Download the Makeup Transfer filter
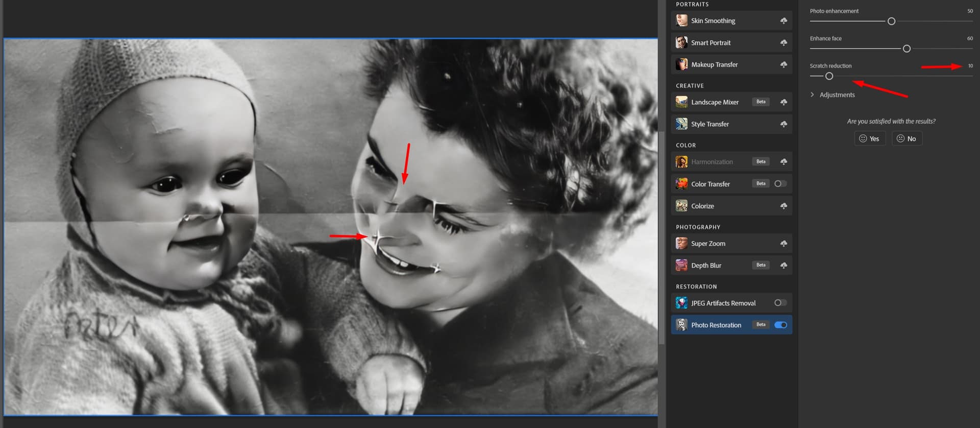The image size is (980, 428). [x=783, y=65]
